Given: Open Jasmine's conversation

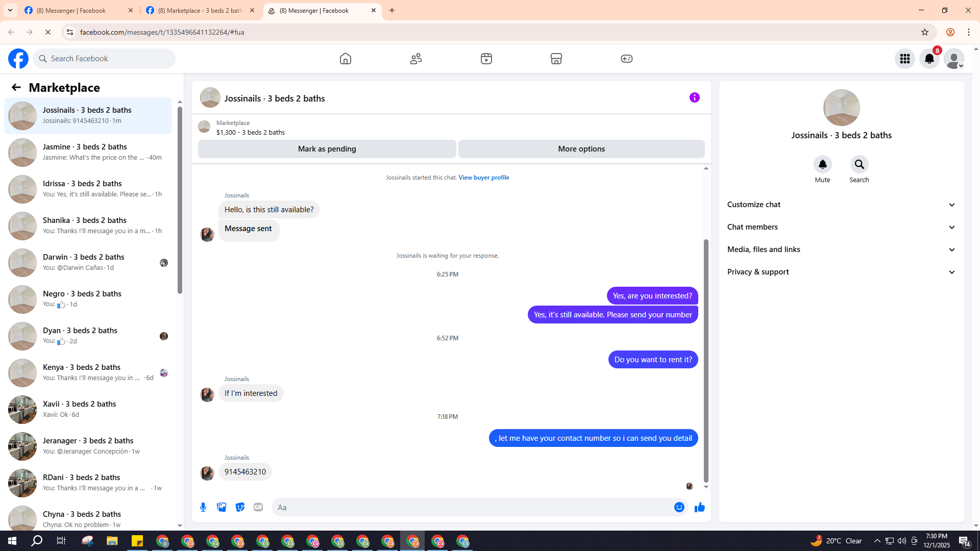Looking at the screenshot, I should pos(88,153).
